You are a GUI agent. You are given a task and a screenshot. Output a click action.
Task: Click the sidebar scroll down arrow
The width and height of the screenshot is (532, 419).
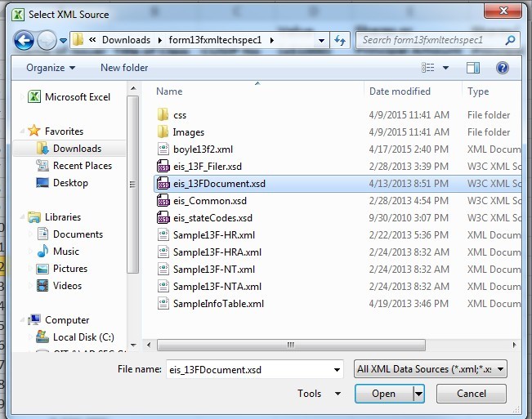[x=133, y=345]
